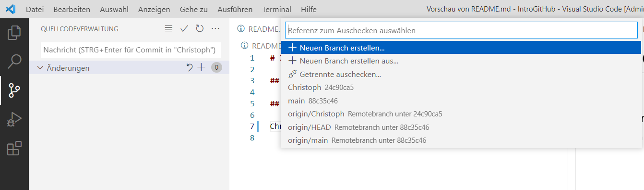
Task: Click line number 1 in editor
Action: tap(252, 58)
